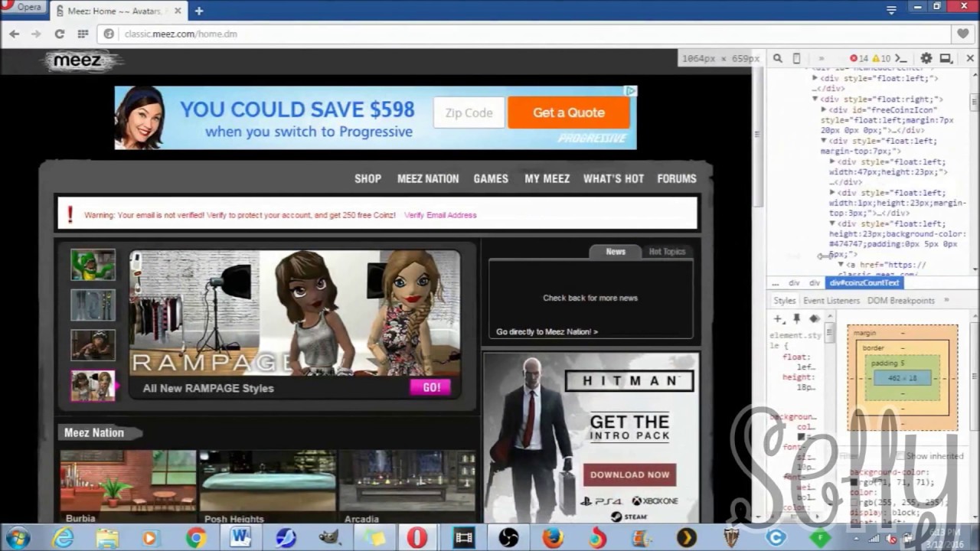This screenshot has height=551, width=980.
Task: Click browser forward arrow
Action: [36, 34]
